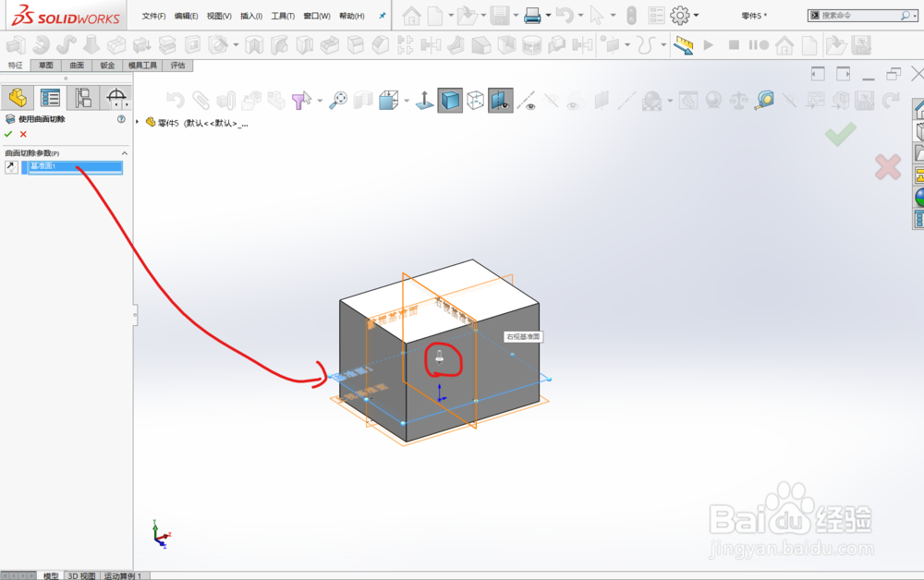Image resolution: width=924 pixels, height=580 pixels.
Task: Click the rebuild traffic light icon
Action: [x=631, y=16]
